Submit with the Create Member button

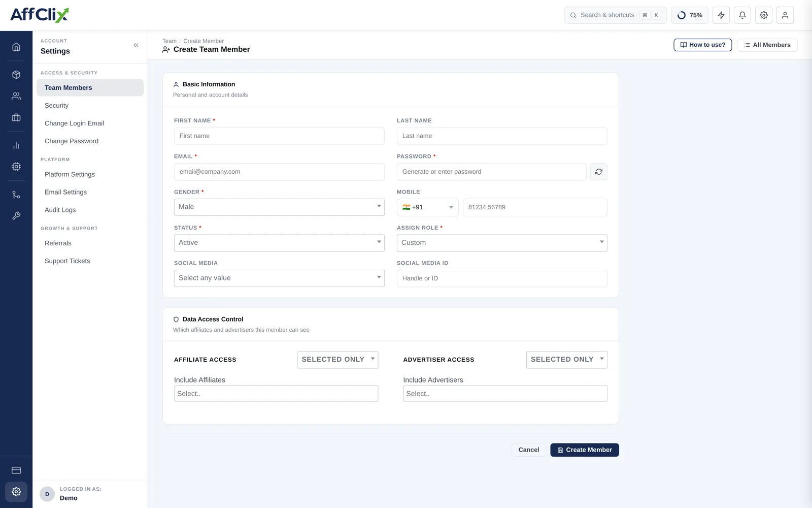585,450
